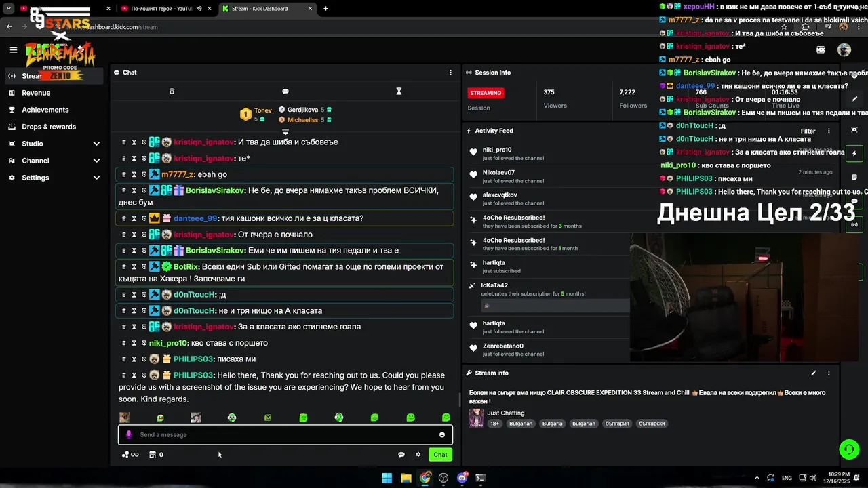Open danteee_99 user profile in chat

click(x=195, y=218)
